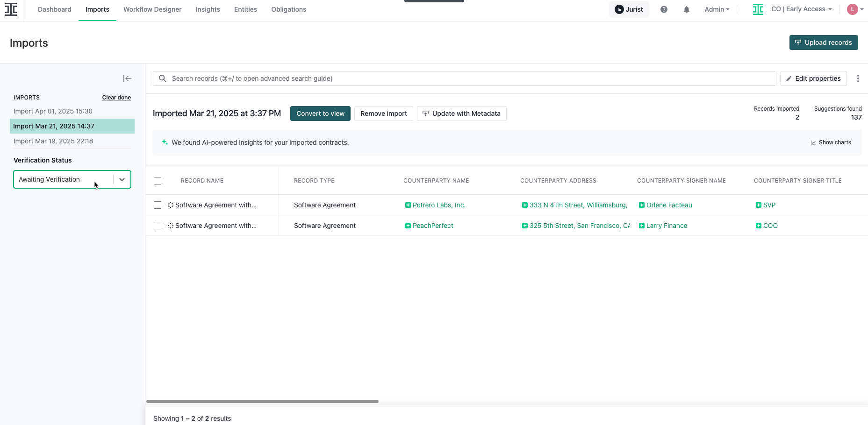Image resolution: width=868 pixels, height=425 pixels.
Task: Click Convert to view button
Action: click(320, 113)
